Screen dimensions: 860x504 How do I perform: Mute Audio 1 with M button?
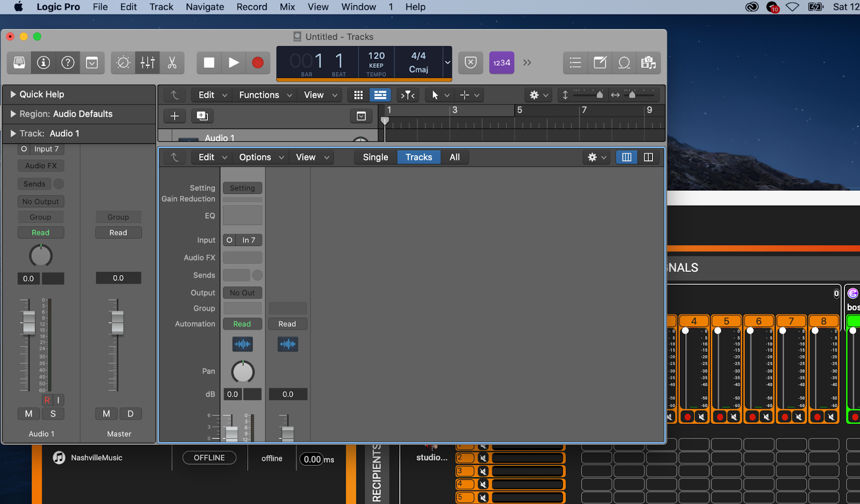(29, 414)
